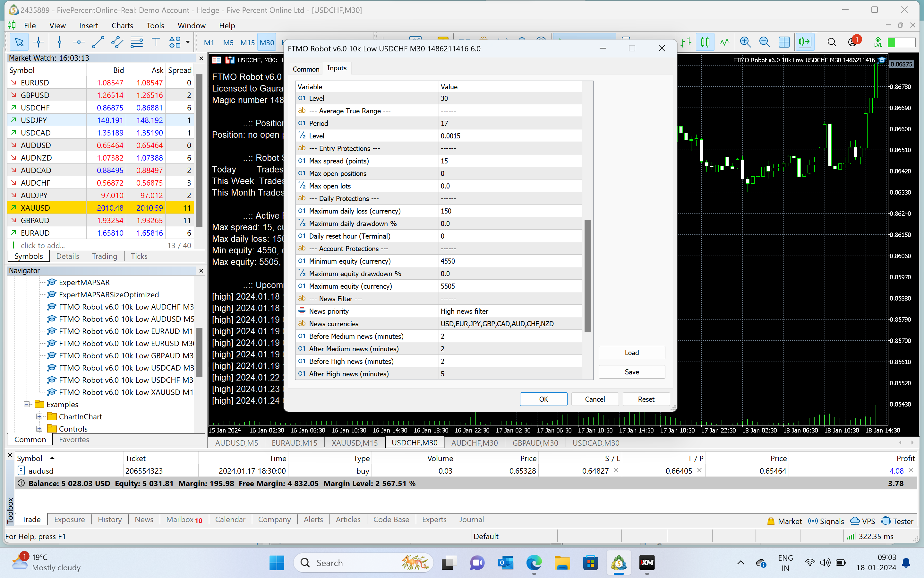Select the Fibonacci retracement tool
Viewport: 924px width, 578px height.
pyautogui.click(x=136, y=42)
